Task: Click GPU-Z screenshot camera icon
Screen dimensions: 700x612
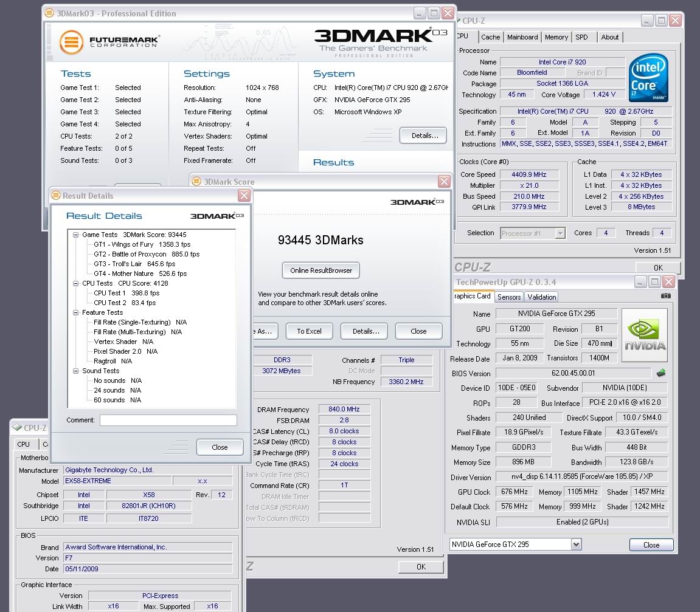Action: coord(665,296)
